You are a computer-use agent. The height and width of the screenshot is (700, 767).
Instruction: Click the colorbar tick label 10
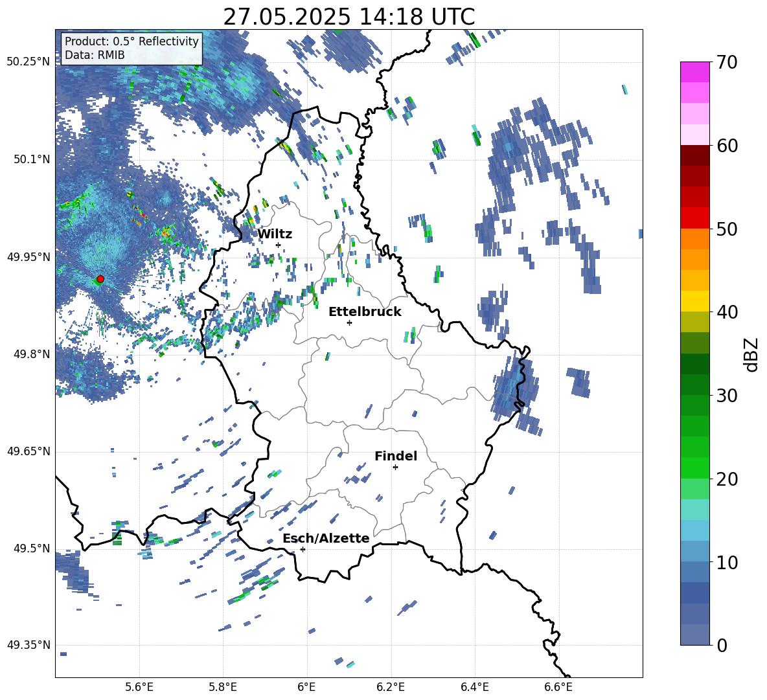[x=727, y=562]
